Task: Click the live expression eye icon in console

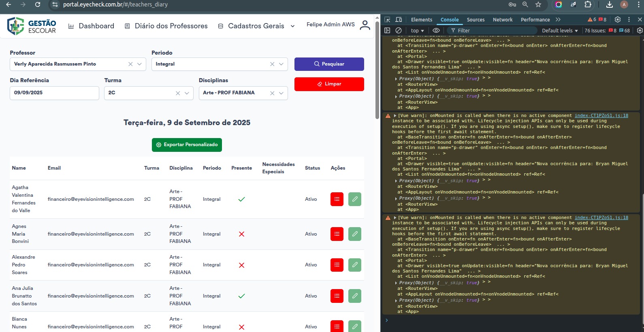Action: [x=436, y=30]
